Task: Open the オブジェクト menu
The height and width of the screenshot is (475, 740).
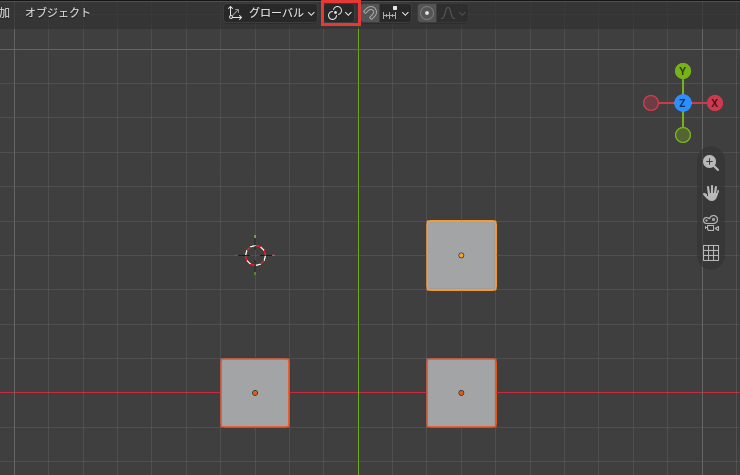Action: [58, 13]
